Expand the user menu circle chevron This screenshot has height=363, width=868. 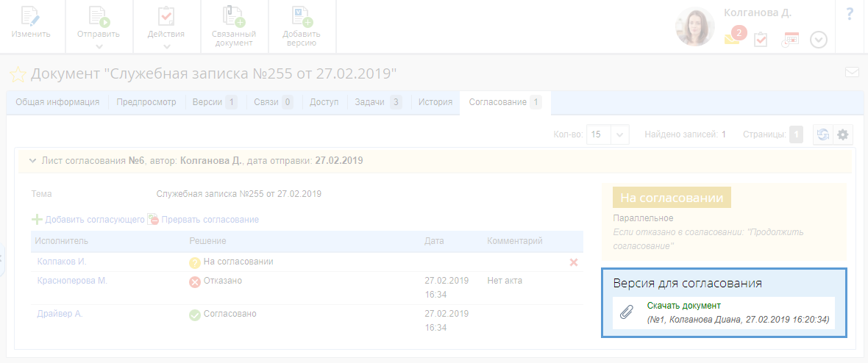818,40
